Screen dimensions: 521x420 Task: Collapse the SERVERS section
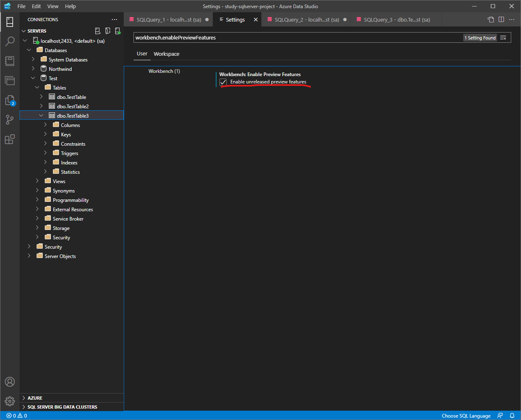coord(24,31)
